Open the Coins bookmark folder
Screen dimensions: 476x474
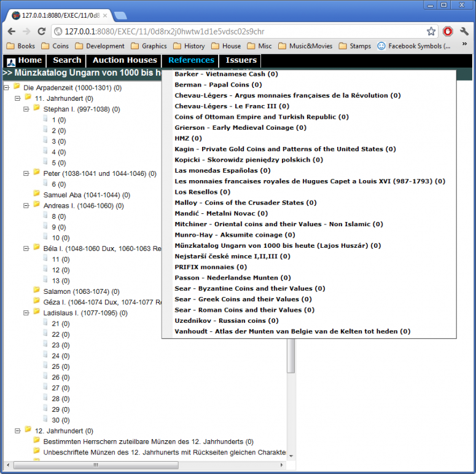click(x=55, y=46)
